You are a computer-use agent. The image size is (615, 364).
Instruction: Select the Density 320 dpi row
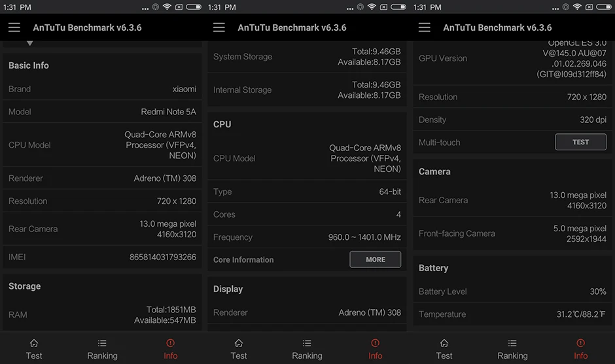(512, 120)
